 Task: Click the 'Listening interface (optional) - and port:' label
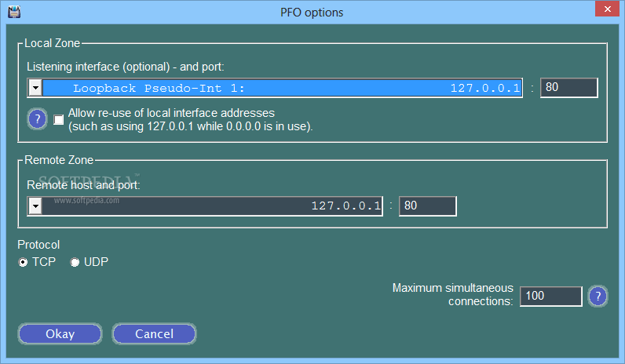click(126, 67)
